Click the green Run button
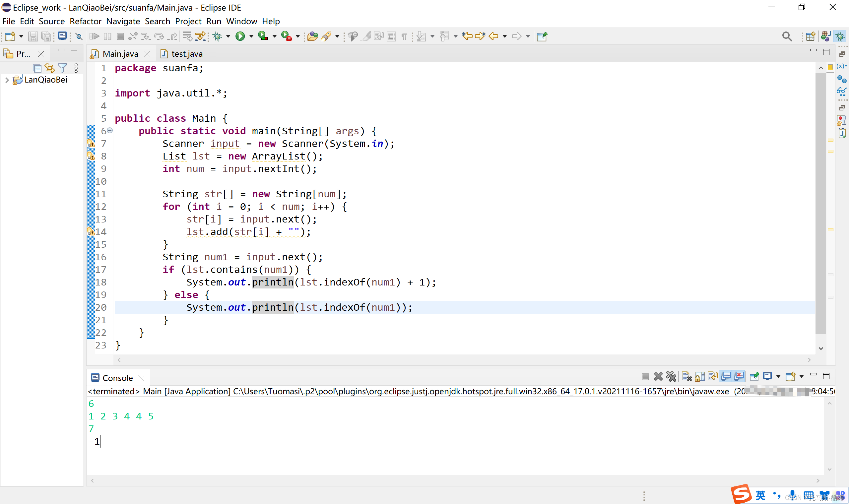Image resolution: width=849 pixels, height=504 pixels. click(240, 36)
